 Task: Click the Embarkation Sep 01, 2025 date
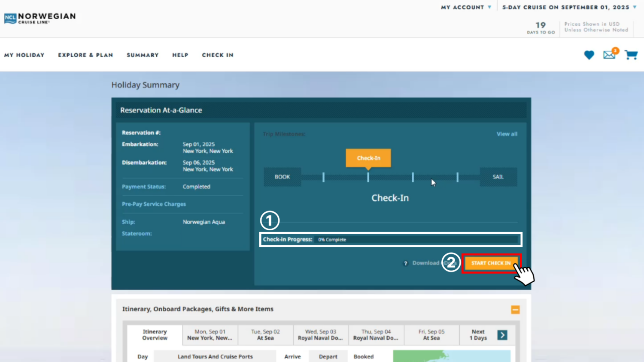click(199, 144)
